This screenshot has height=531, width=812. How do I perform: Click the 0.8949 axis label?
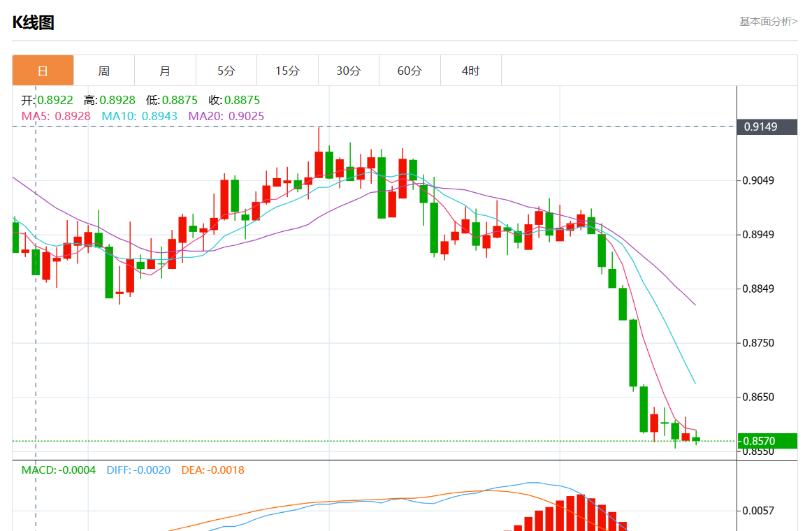click(x=759, y=235)
